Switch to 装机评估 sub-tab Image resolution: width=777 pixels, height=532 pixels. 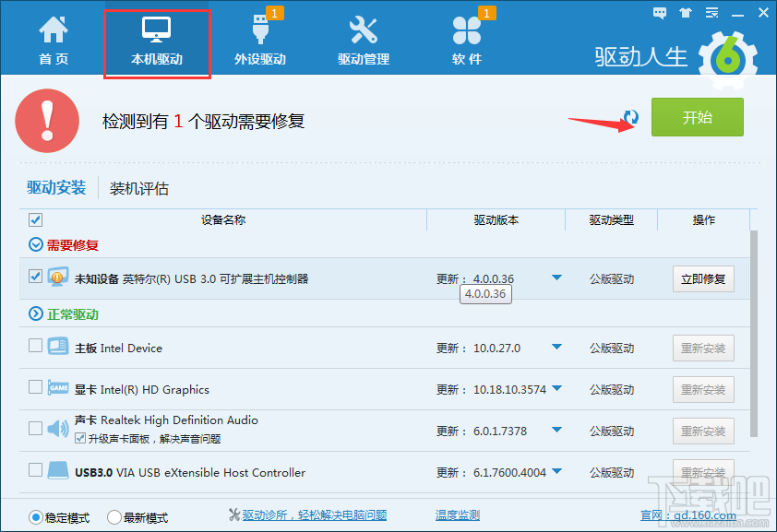[139, 188]
